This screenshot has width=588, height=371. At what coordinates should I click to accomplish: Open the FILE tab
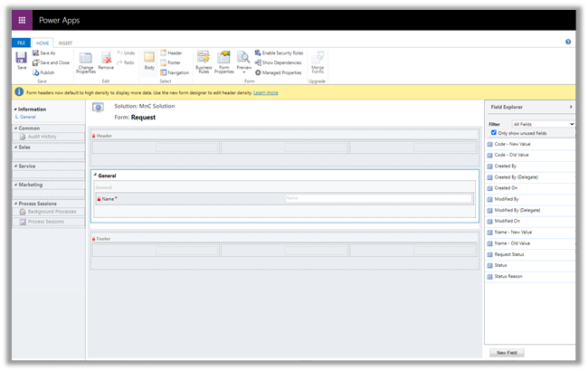point(21,43)
